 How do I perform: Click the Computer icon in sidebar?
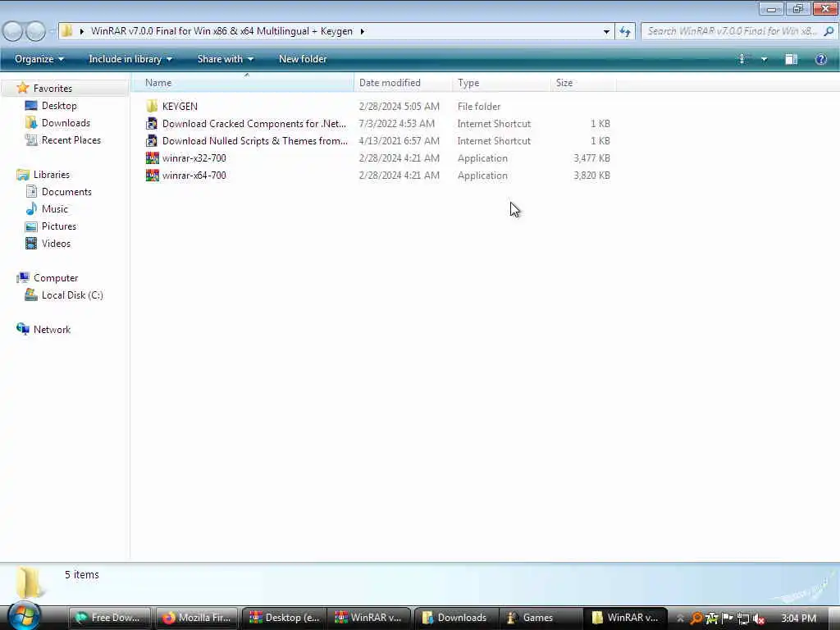(22, 277)
